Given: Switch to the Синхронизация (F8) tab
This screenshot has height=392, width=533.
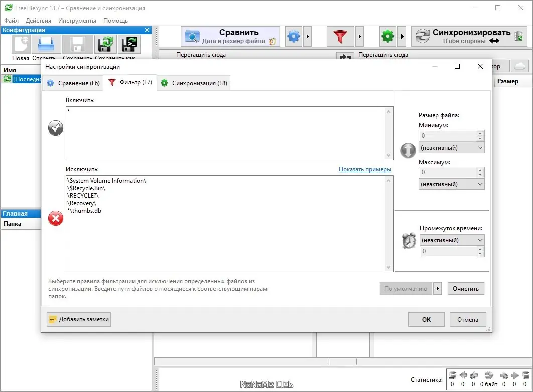Looking at the screenshot, I should [x=194, y=83].
